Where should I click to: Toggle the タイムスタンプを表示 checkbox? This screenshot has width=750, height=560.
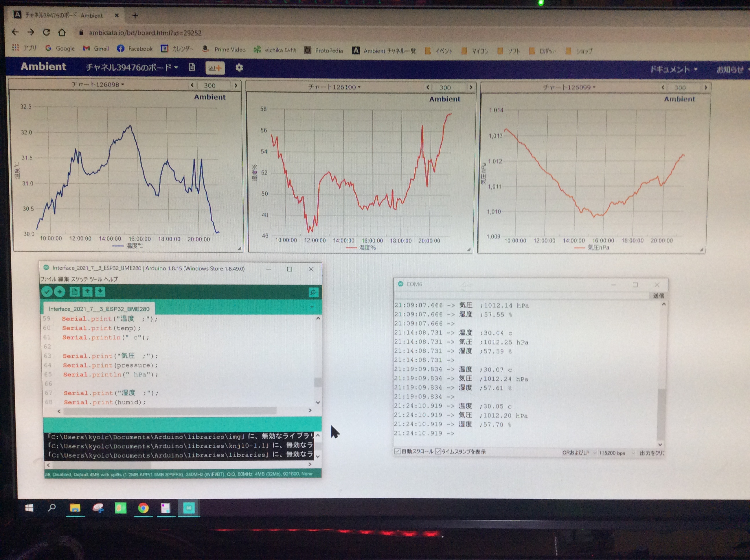coord(438,451)
